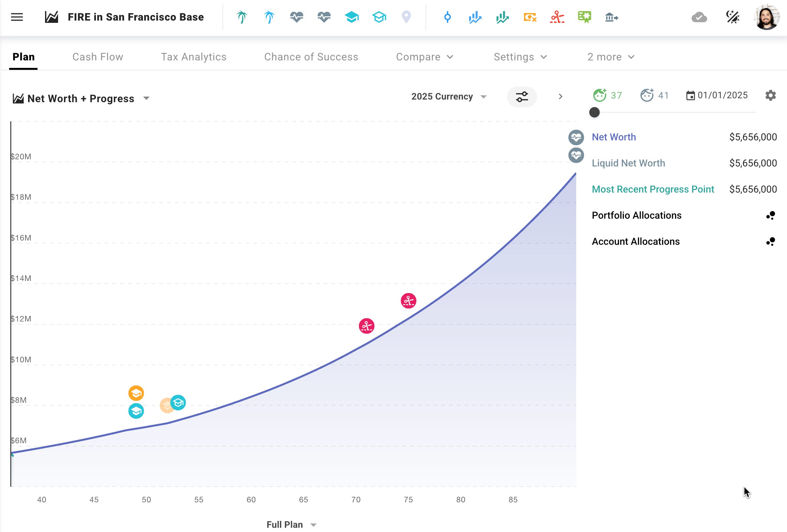787x532 pixels.
Task: Open Account Allocations bubble icon
Action: pyautogui.click(x=770, y=242)
